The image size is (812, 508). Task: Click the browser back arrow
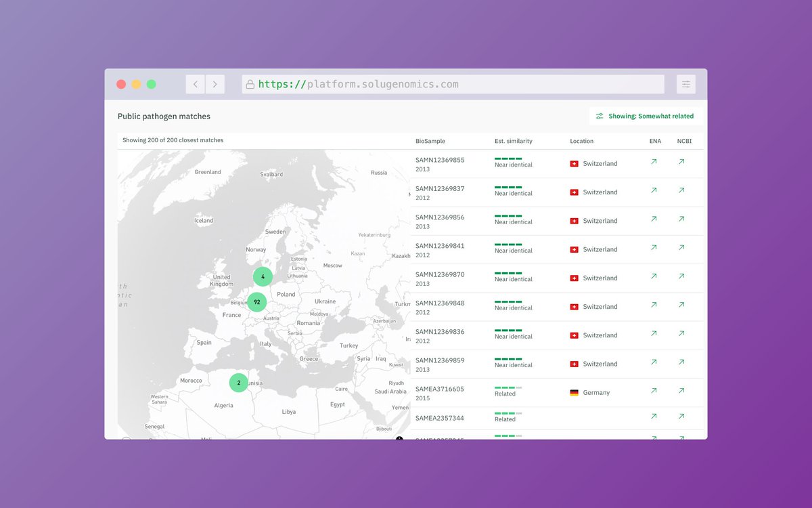(195, 84)
